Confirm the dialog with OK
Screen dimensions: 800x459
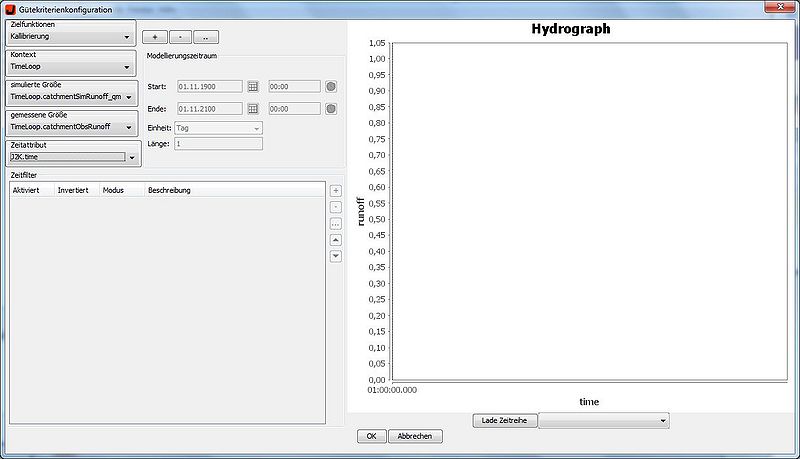[x=370, y=436]
